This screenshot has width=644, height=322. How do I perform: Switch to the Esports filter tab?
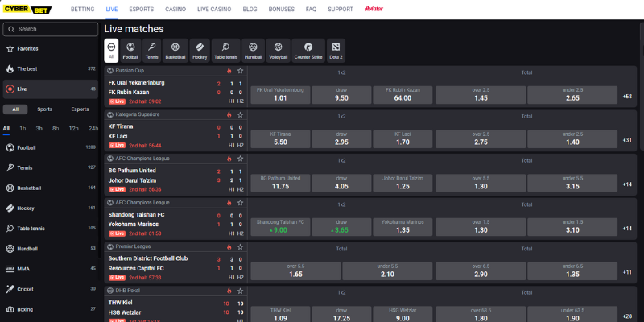pos(80,109)
